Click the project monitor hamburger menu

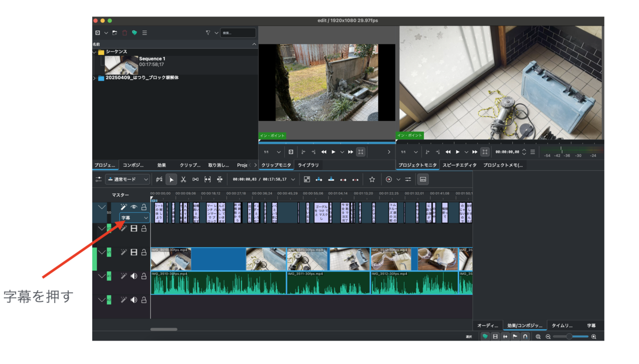tap(532, 152)
